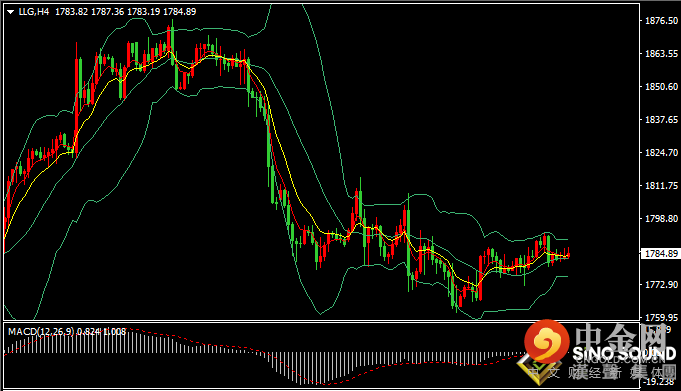Click the LLG,H4 symbol label
The width and height of the screenshot is (681, 391).
[34, 12]
